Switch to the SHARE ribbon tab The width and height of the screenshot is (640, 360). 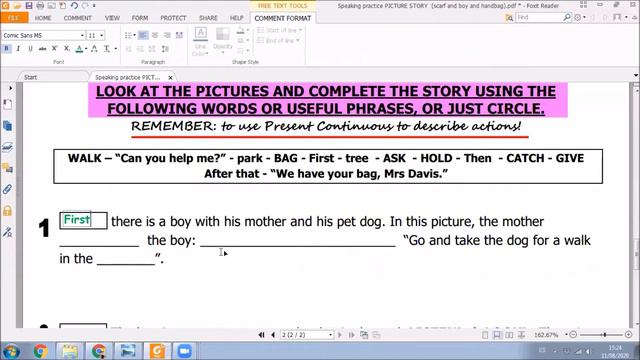click(x=208, y=18)
